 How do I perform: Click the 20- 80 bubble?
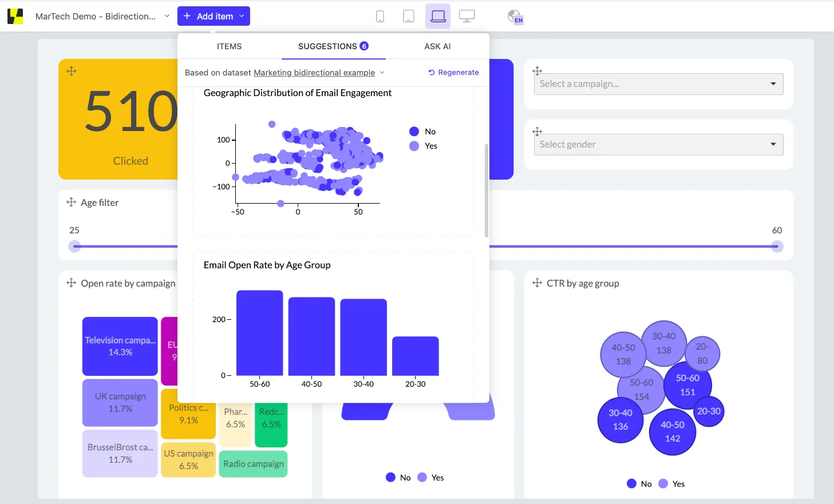pos(702,354)
